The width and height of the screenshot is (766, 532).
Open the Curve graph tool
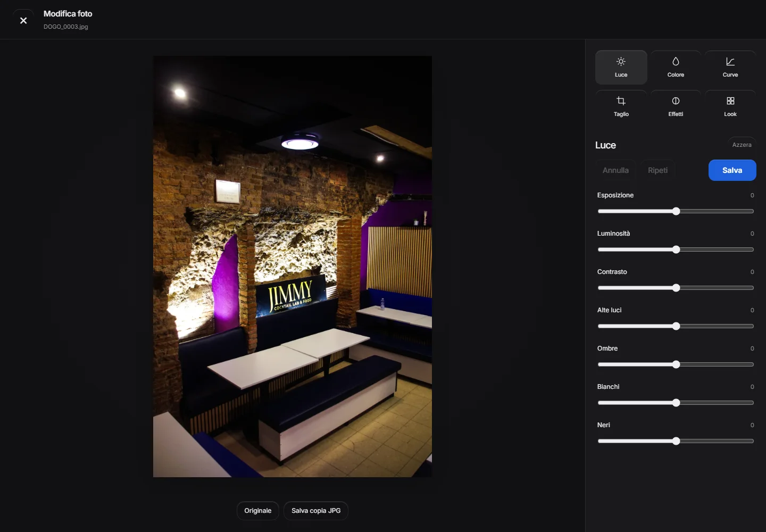(x=730, y=68)
